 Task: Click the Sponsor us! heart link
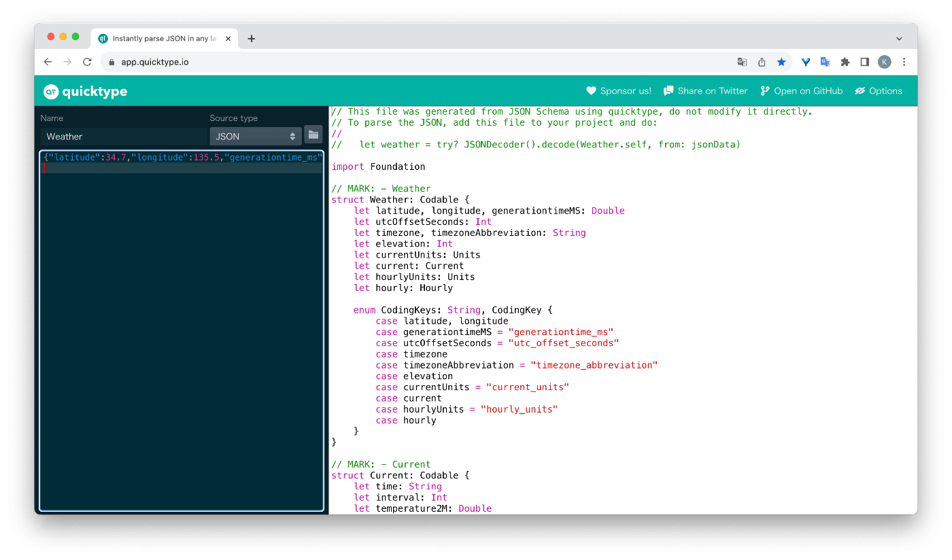tap(619, 91)
